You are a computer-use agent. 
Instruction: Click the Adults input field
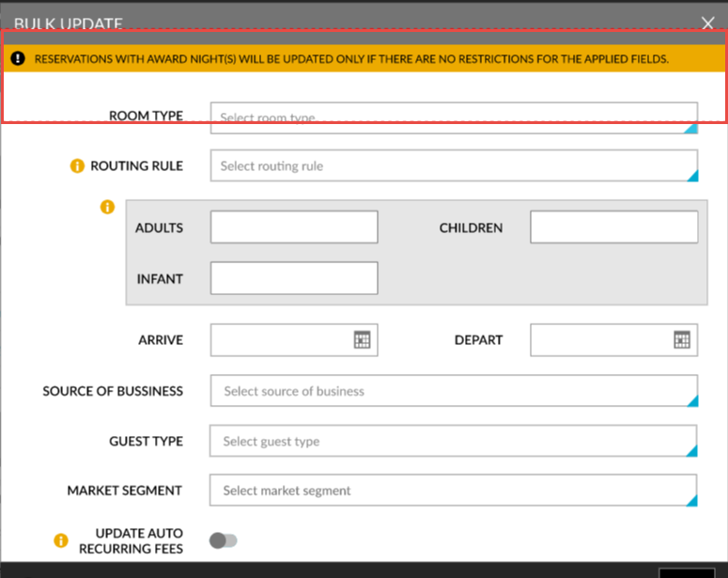294,227
